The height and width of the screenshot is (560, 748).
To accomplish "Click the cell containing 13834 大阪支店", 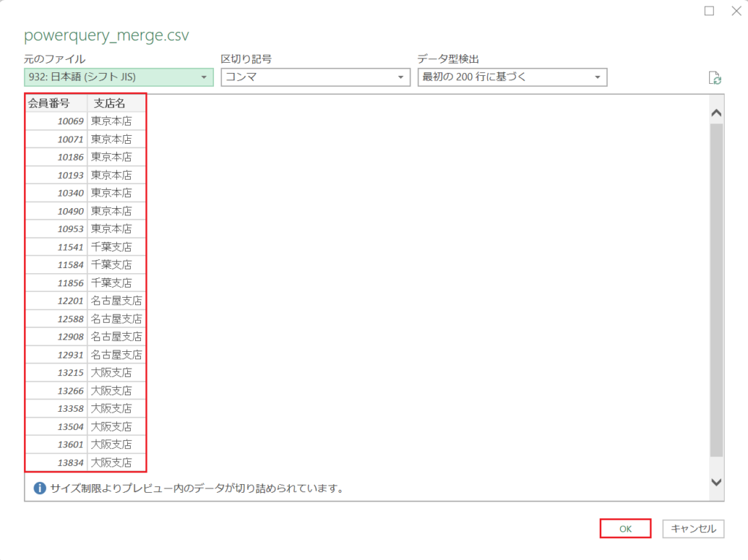I will click(x=84, y=461).
